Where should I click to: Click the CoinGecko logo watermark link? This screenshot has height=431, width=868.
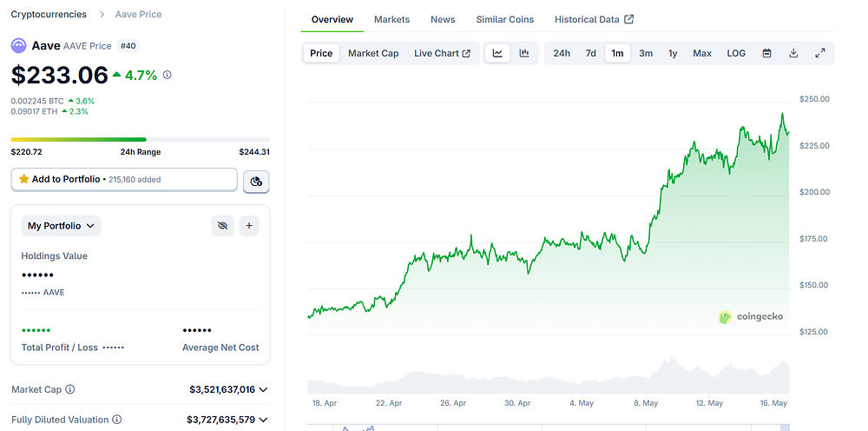click(x=751, y=317)
